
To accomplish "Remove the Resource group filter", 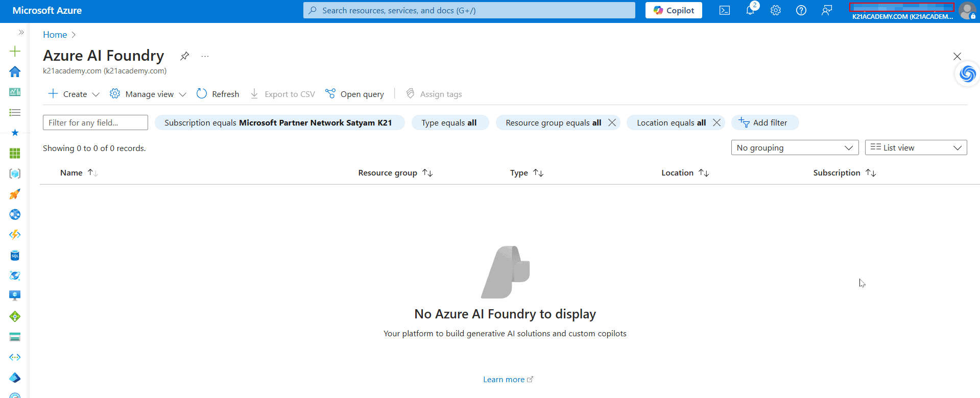I will 612,122.
